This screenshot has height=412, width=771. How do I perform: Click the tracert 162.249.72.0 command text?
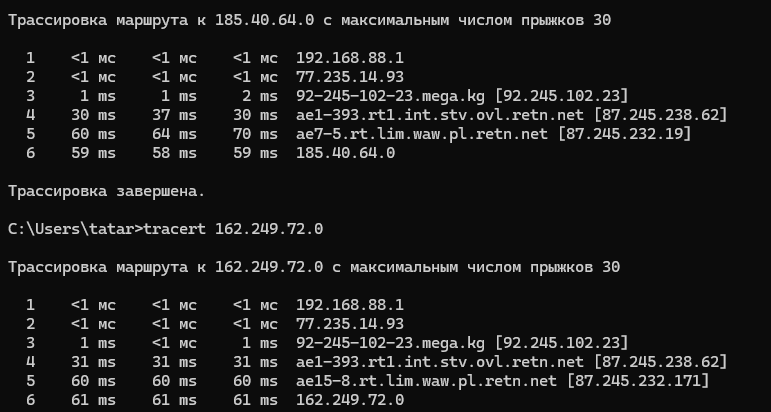(233, 229)
